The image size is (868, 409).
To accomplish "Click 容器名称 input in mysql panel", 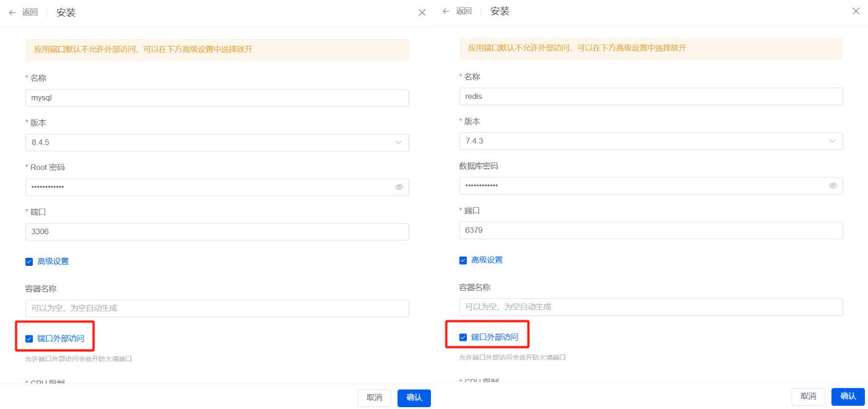I will pyautogui.click(x=217, y=309).
